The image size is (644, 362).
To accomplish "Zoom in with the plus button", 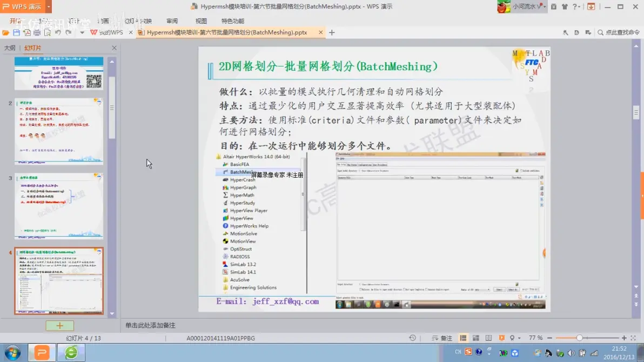I will pyautogui.click(x=625, y=338).
